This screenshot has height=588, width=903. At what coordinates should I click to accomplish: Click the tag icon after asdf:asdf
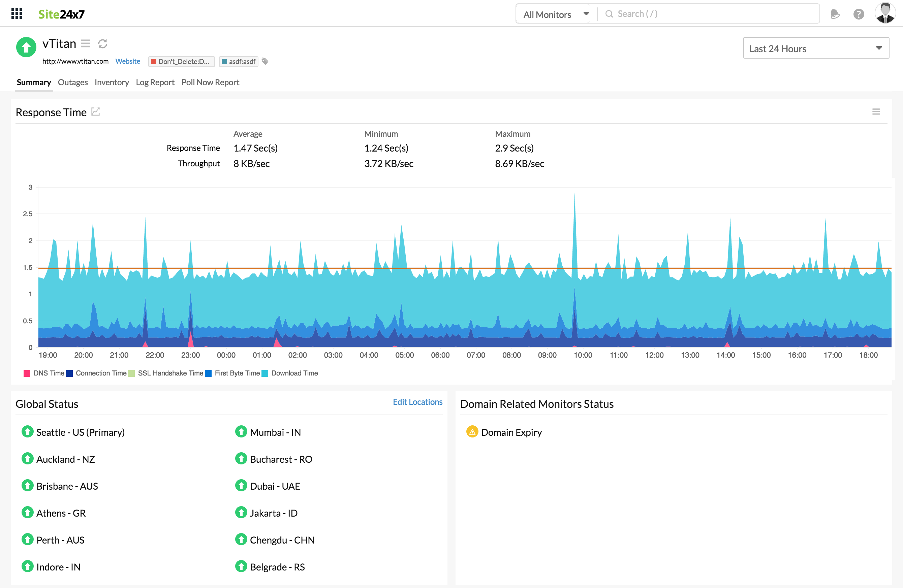pos(265,61)
